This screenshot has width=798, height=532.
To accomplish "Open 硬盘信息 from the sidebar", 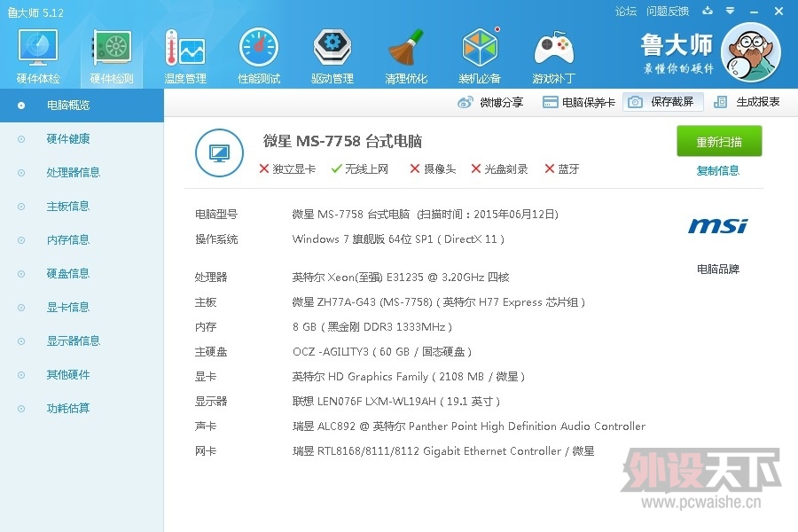I will (68, 274).
